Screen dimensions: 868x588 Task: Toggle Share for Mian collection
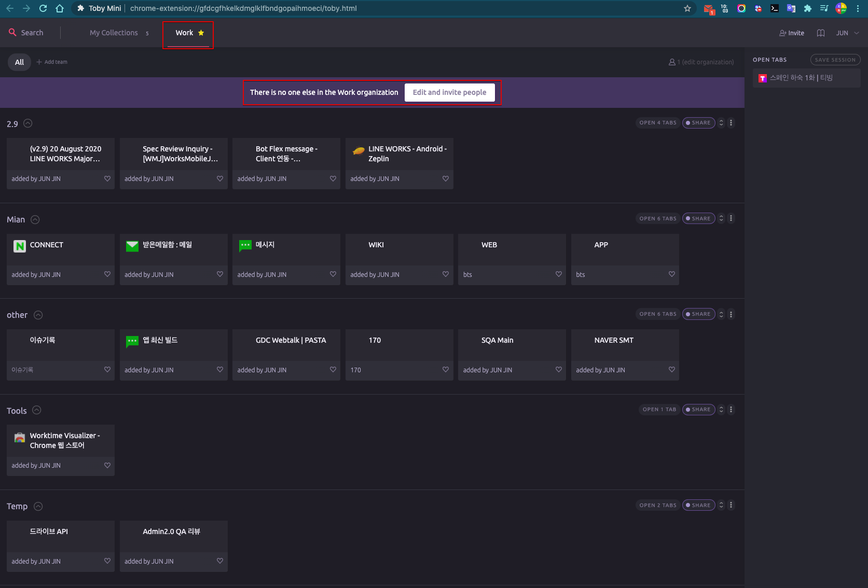(698, 219)
